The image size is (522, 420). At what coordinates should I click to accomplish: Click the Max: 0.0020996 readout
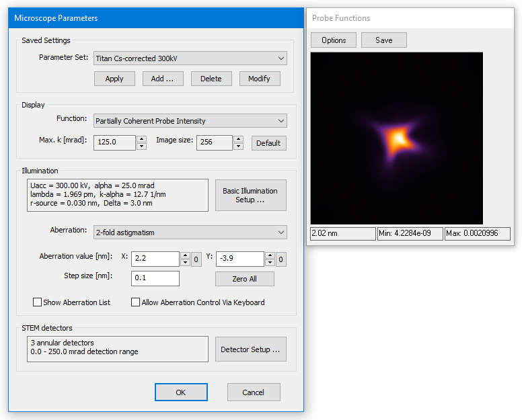point(478,233)
